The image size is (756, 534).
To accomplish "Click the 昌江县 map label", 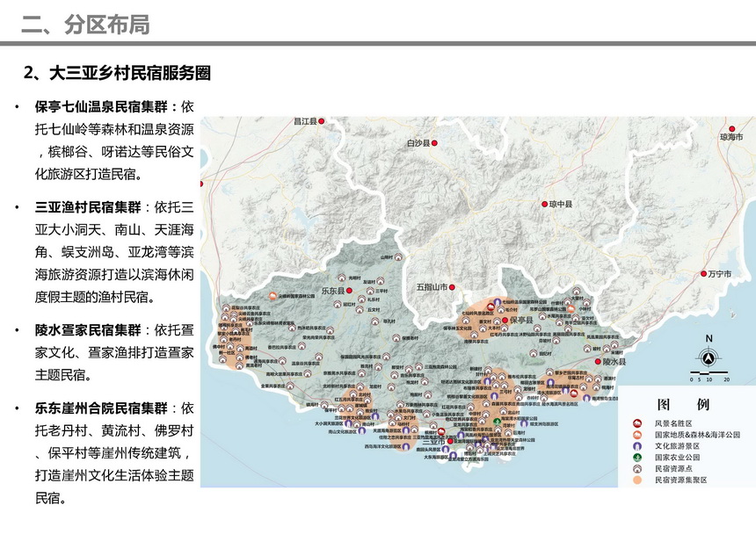I will pos(306,121).
